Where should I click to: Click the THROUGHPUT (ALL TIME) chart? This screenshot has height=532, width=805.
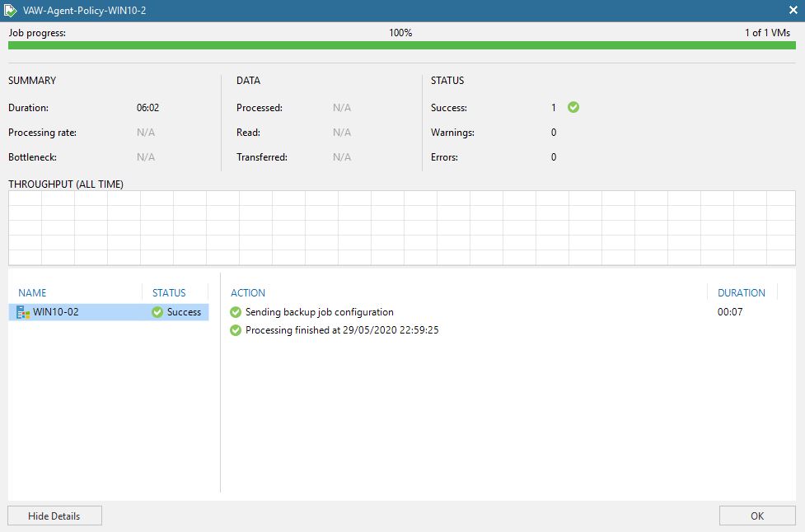pos(402,228)
